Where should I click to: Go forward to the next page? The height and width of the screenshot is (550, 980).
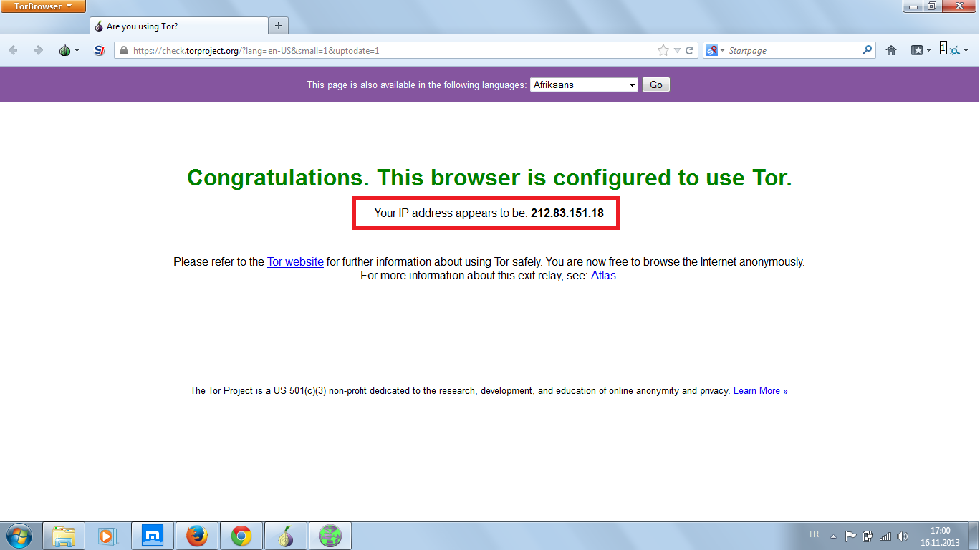tap(39, 50)
